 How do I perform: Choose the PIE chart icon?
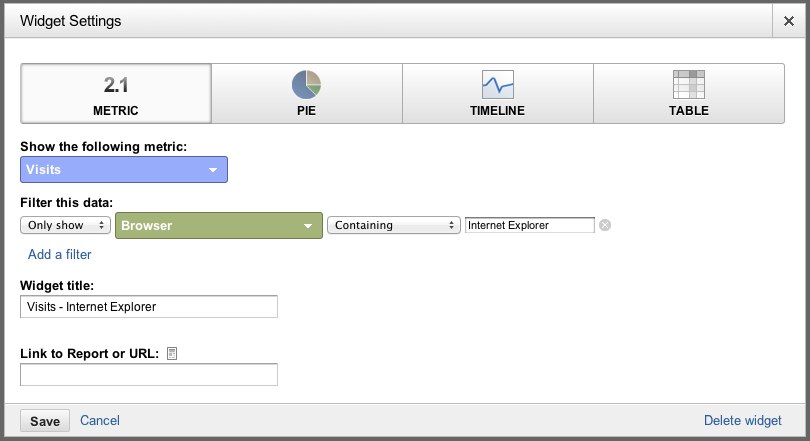[x=306, y=85]
